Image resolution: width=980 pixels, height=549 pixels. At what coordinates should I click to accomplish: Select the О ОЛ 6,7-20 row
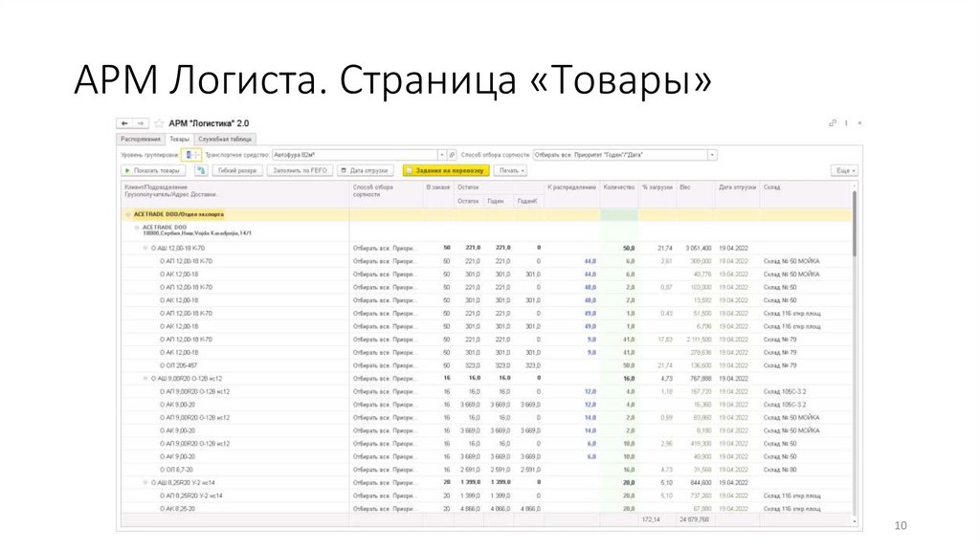tap(486, 470)
